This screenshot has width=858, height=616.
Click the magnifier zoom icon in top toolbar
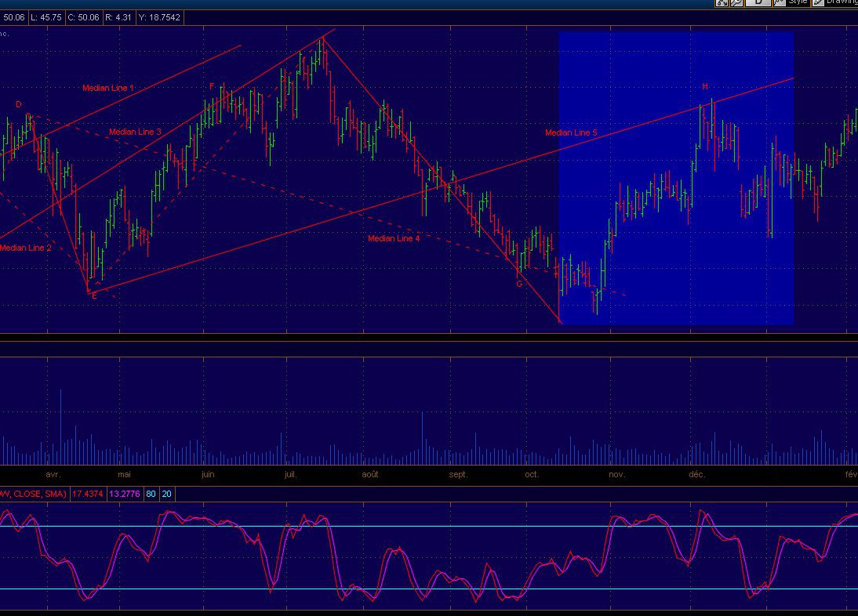point(736,2)
